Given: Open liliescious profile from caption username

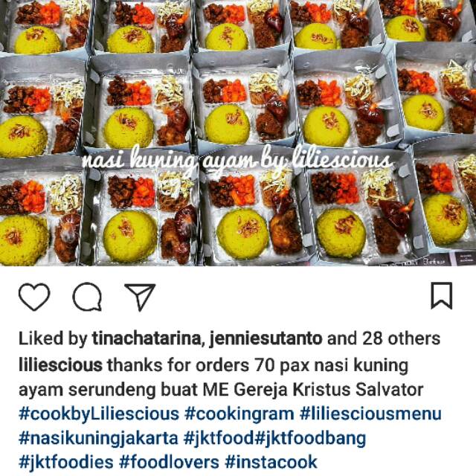Looking at the screenshot, I should [60, 364].
